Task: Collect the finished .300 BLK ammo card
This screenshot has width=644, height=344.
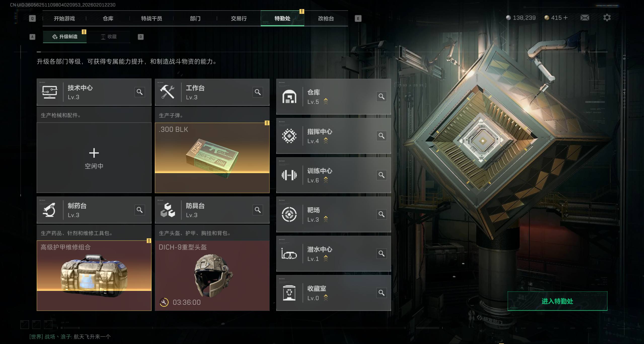Action: pos(212,158)
